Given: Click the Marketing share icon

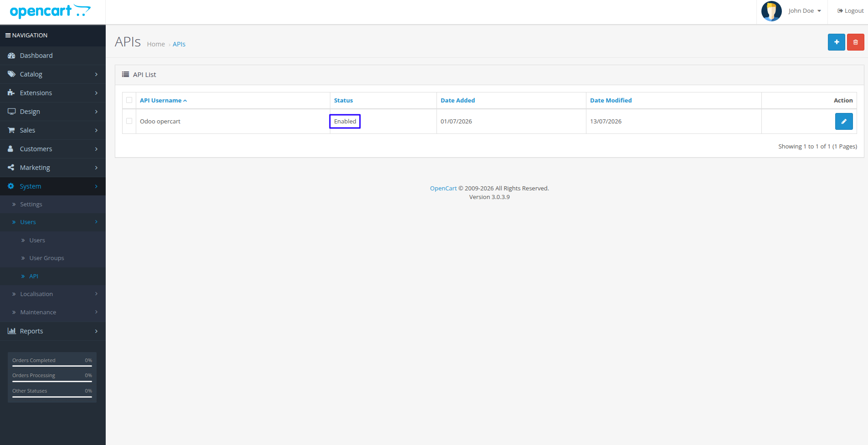Looking at the screenshot, I should 11,168.
